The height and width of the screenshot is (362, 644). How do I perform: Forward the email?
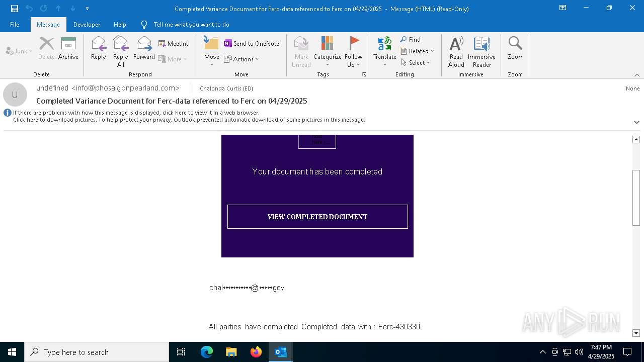[144, 48]
